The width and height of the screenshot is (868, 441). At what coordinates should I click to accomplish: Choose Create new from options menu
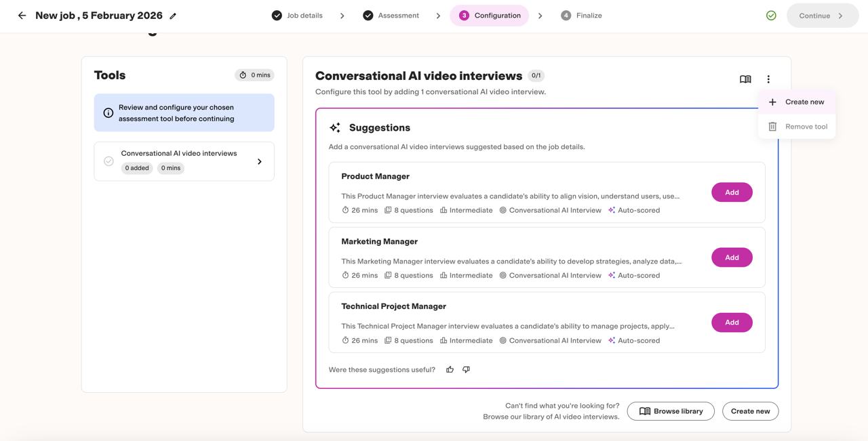coord(797,102)
